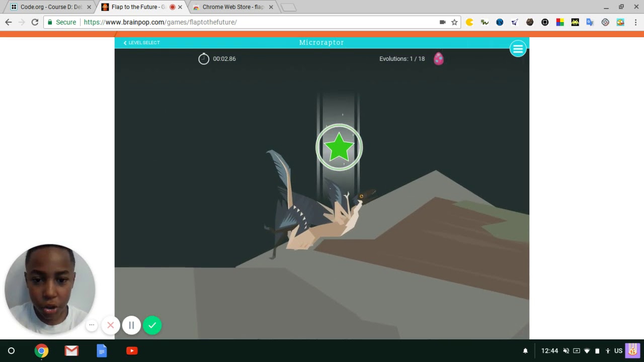Open the brown rock extension icon
The height and width of the screenshot is (362, 644).
pyautogui.click(x=530, y=22)
